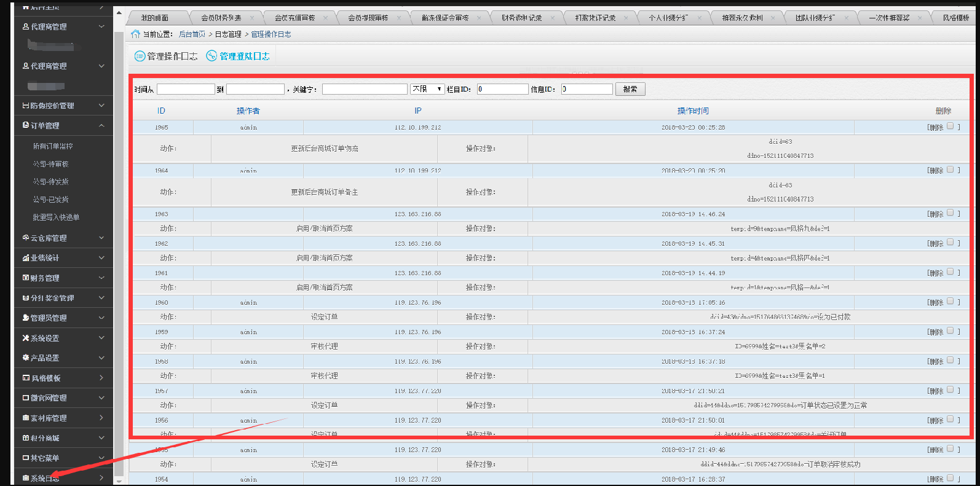Click the 搜索 search button
Screen dimensions: 980x486
tap(630, 89)
